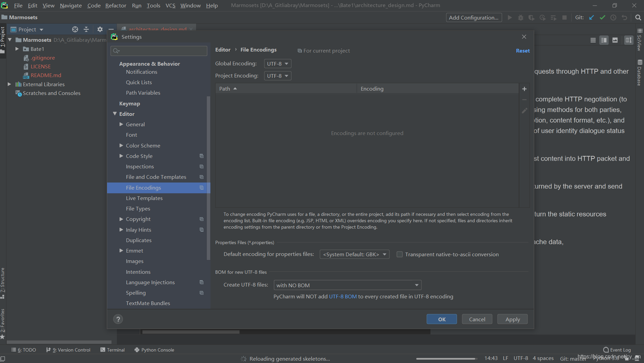Viewport: 644px width, 363px height.
Task: Click Git rollback undo icon
Action: point(624,18)
